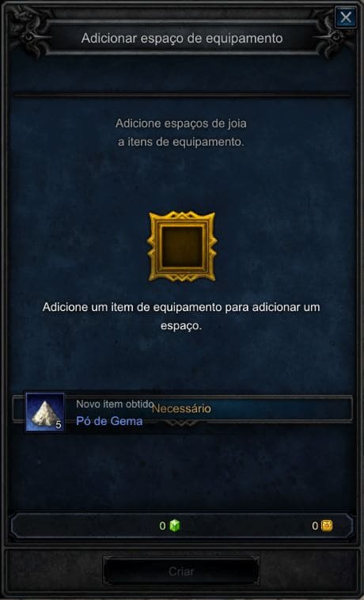Select the Necessário section header

coord(182,408)
